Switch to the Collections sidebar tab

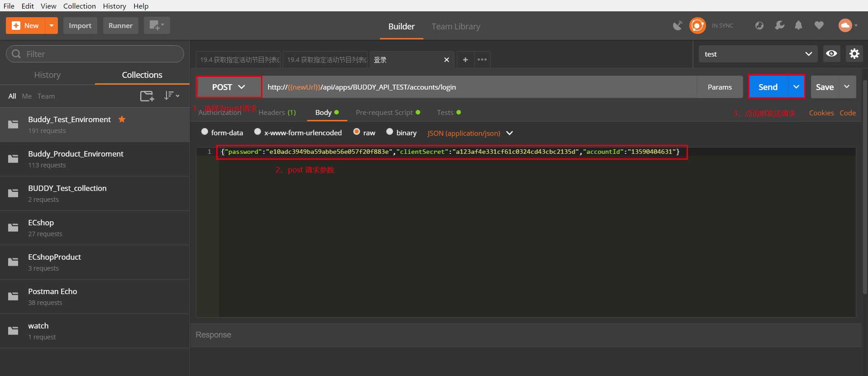(142, 75)
